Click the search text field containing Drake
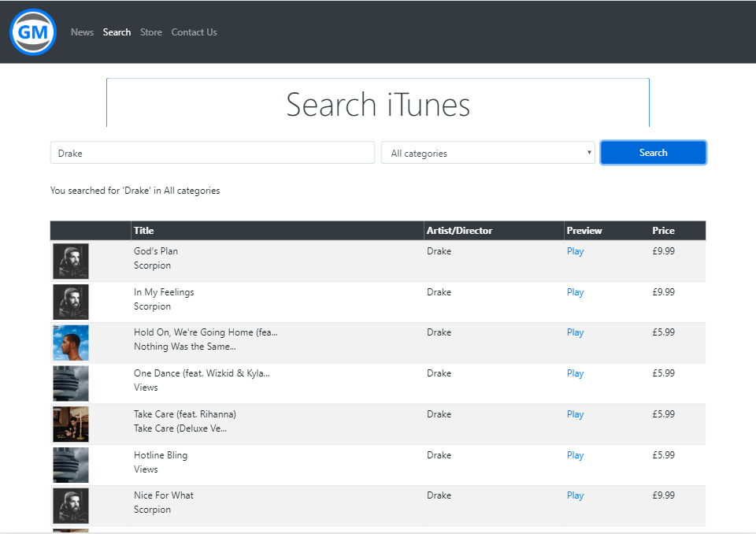This screenshot has width=756, height=534. 213,153
